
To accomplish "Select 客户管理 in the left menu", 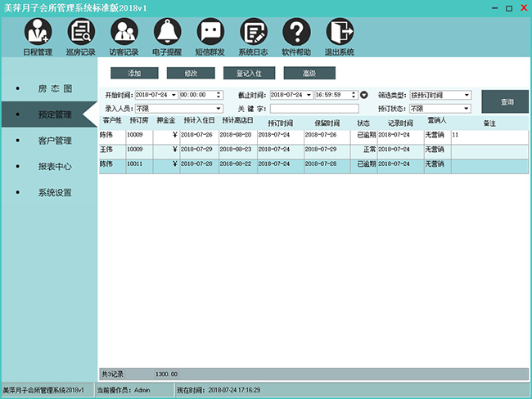I will tap(56, 140).
